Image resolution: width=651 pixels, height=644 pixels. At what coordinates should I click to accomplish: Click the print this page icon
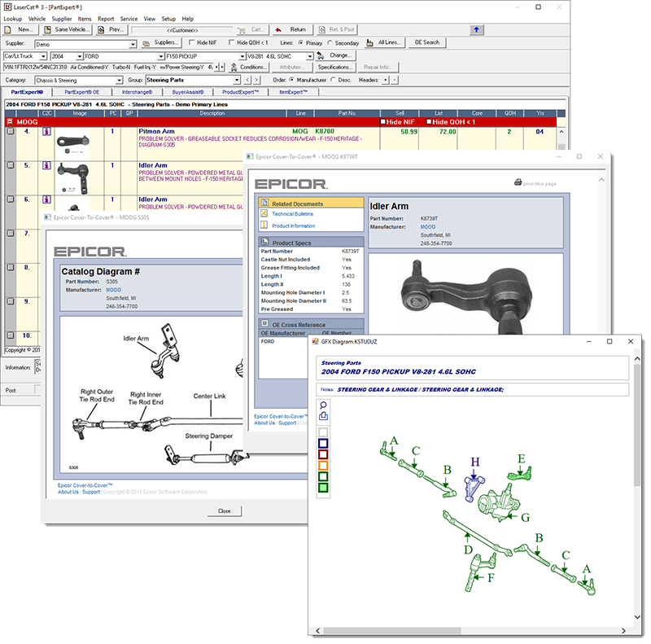(x=518, y=182)
